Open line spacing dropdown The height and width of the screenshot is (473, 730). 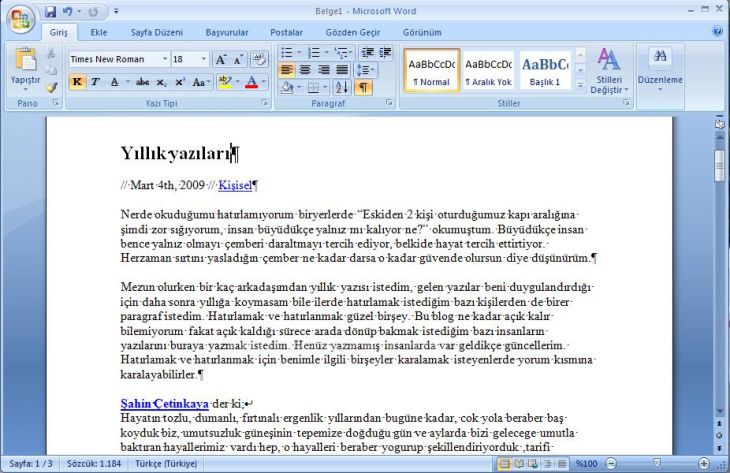tap(365, 70)
